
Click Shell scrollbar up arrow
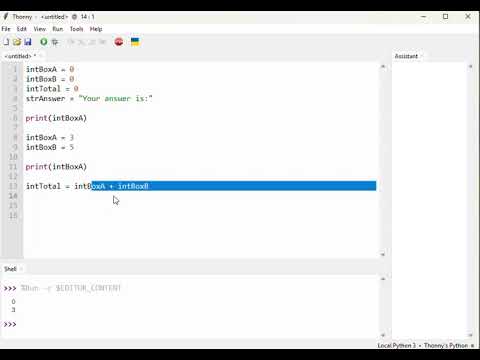(383, 279)
